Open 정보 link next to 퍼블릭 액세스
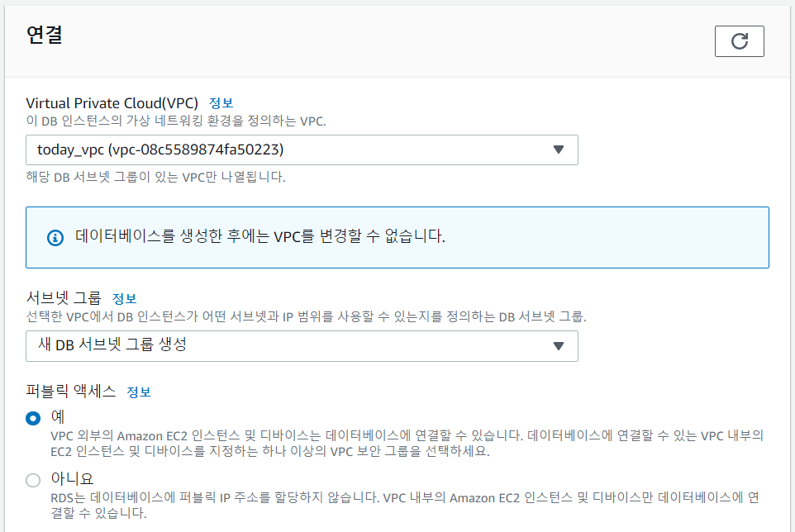The width and height of the screenshot is (795, 532). 138,392
